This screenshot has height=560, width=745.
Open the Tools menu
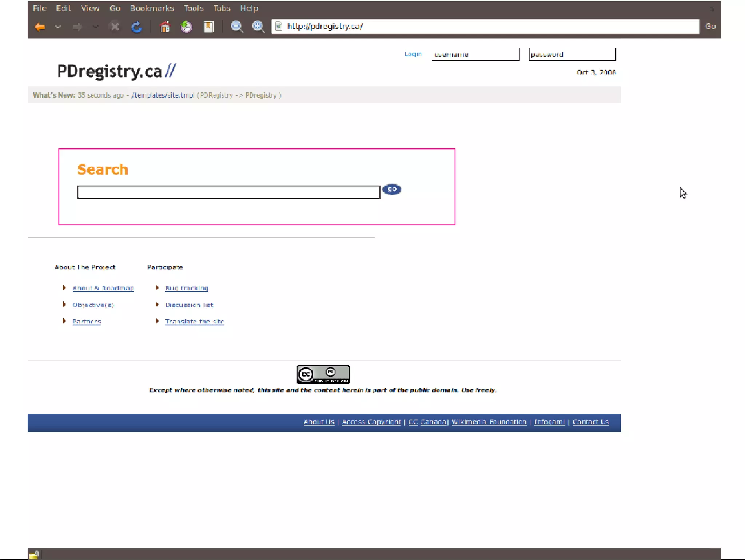pyautogui.click(x=193, y=8)
